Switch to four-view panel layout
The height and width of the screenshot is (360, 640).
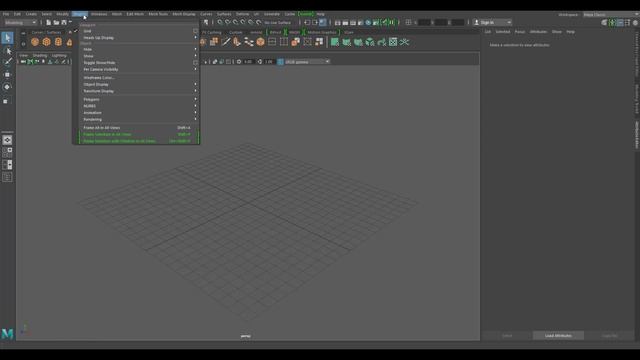(x=7, y=152)
